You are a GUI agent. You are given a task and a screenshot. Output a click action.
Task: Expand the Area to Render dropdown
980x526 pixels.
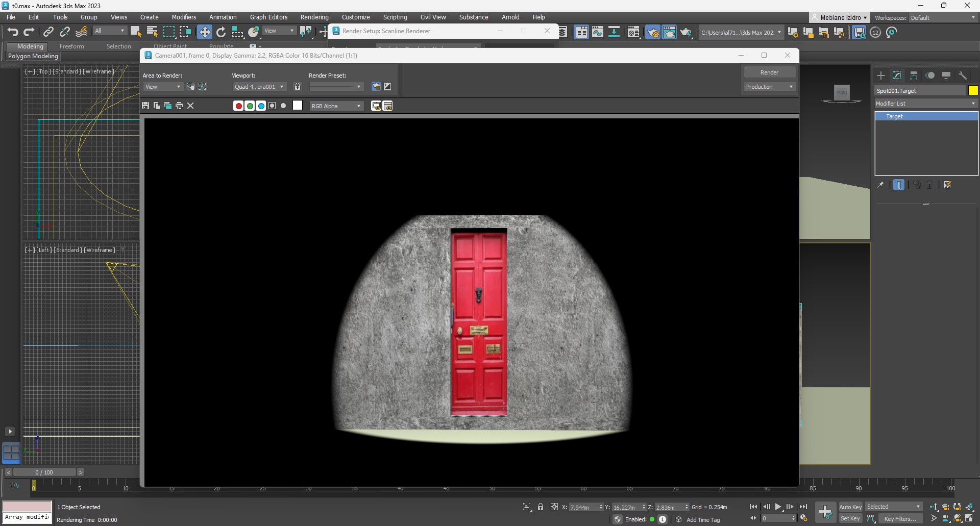(x=163, y=87)
